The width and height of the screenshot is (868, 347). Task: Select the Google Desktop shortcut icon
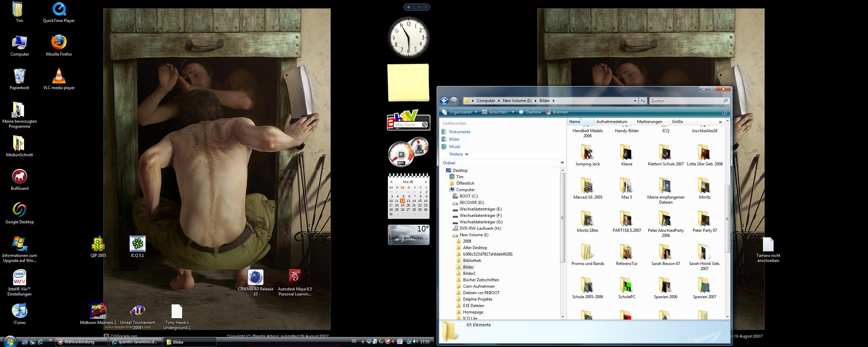(19, 213)
